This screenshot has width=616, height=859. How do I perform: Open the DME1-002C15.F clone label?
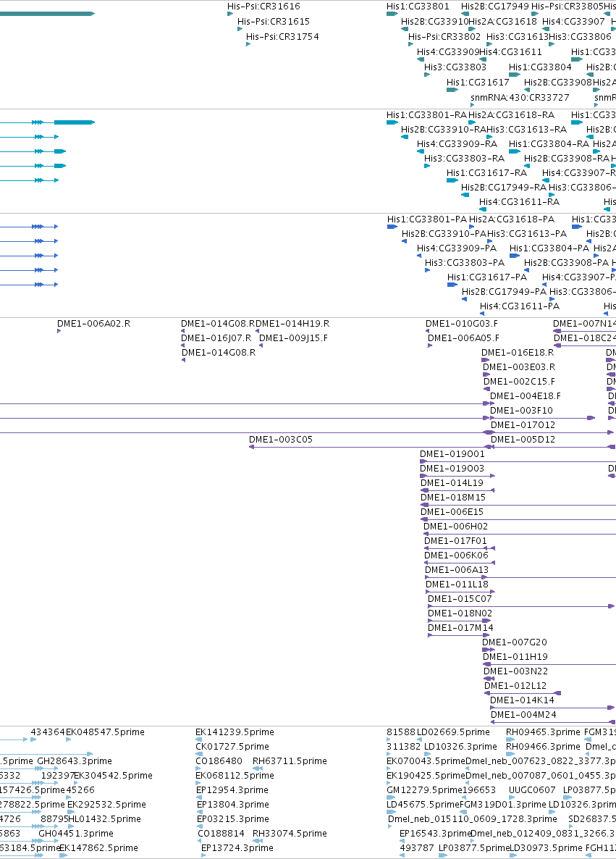[519, 382]
